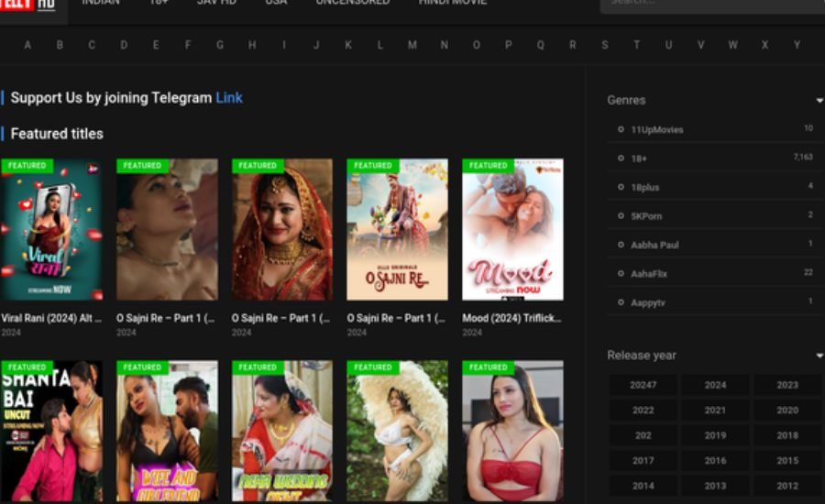Select letter T in alphabet bar
Screen dimensions: 825x504
[x=637, y=45]
